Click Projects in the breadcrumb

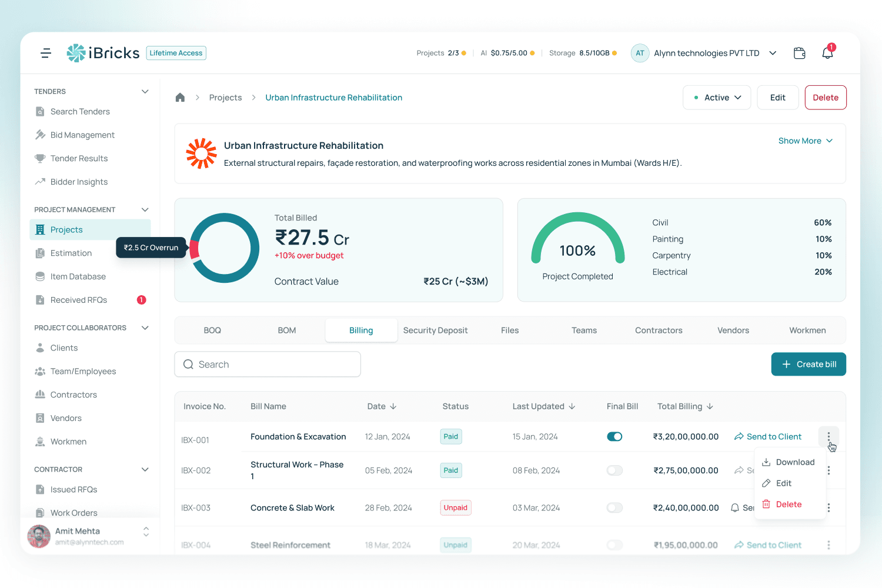[x=226, y=98]
